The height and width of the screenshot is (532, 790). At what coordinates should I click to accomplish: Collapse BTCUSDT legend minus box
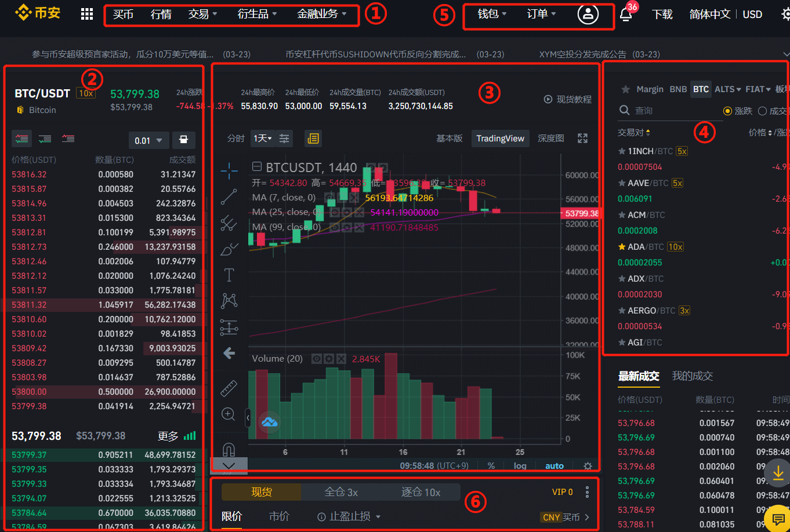258,167
